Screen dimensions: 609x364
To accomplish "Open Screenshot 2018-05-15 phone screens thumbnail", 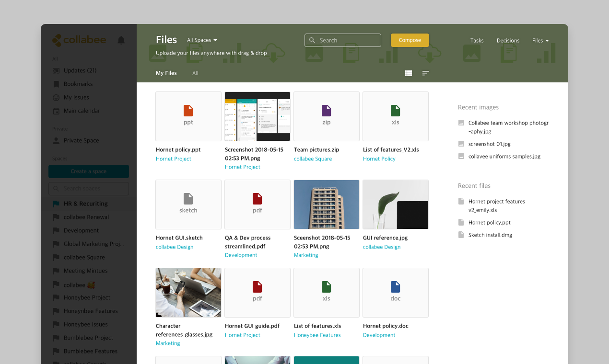I will [258, 116].
